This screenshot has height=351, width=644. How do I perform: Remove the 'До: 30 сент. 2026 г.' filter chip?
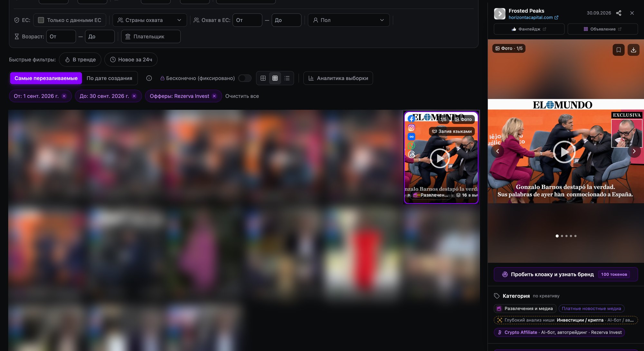click(134, 96)
